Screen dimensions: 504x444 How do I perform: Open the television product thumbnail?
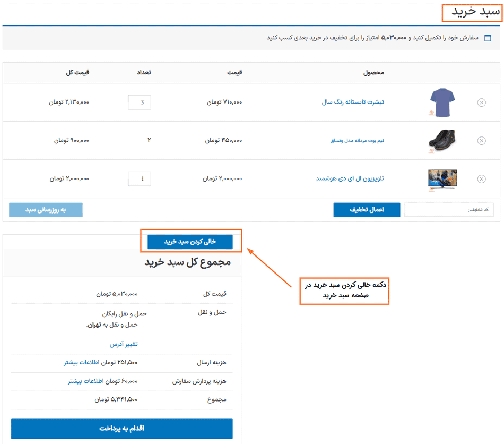coord(442,180)
